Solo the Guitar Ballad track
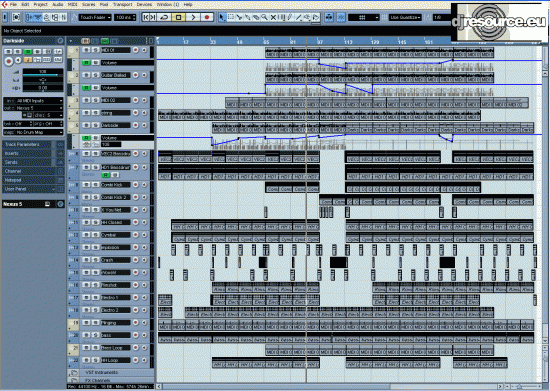The image size is (550, 391). click(95, 75)
